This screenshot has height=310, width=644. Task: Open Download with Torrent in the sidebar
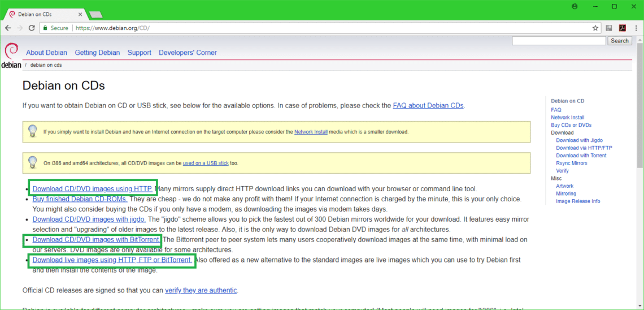tap(581, 156)
